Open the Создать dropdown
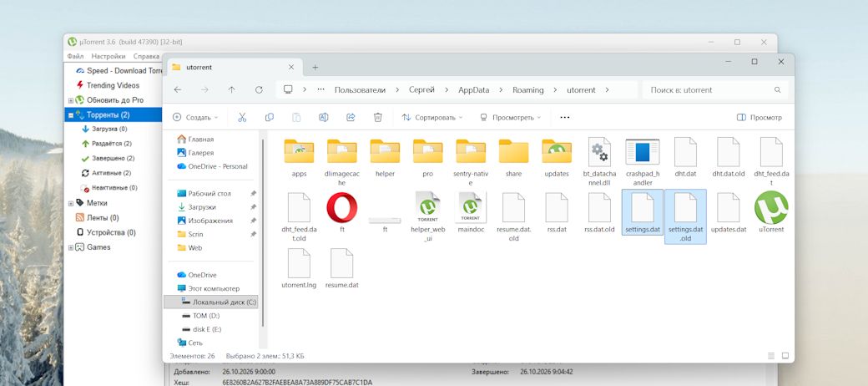 click(195, 118)
